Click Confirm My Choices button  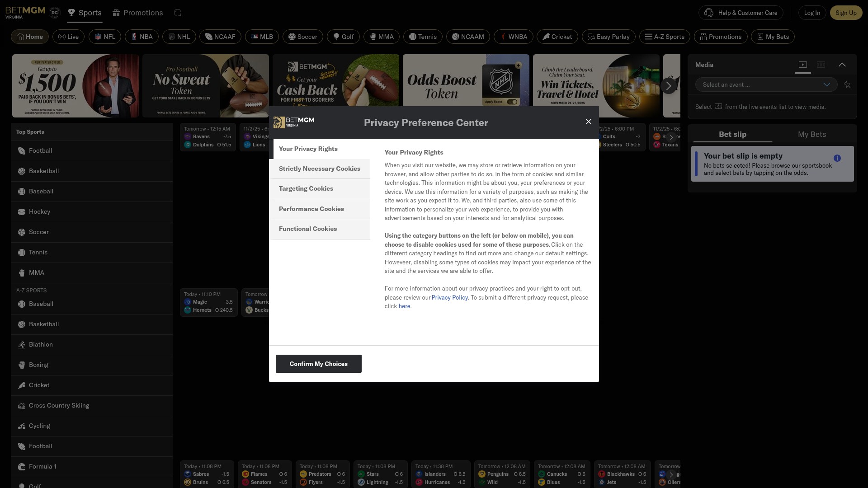click(x=319, y=364)
